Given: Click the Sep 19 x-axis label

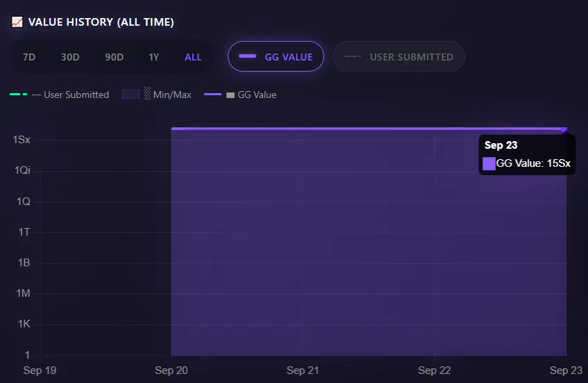Looking at the screenshot, I should [40, 370].
